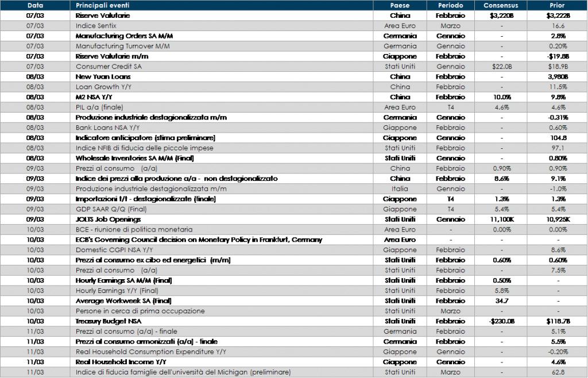Click the 'Consensus' column header
This screenshot has height=378, width=588.
501,5
